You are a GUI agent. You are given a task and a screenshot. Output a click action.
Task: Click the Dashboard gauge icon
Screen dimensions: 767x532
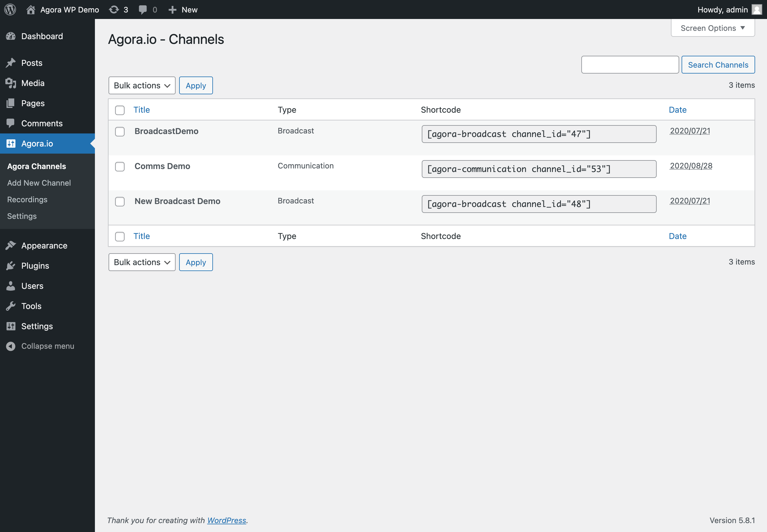pyautogui.click(x=11, y=36)
